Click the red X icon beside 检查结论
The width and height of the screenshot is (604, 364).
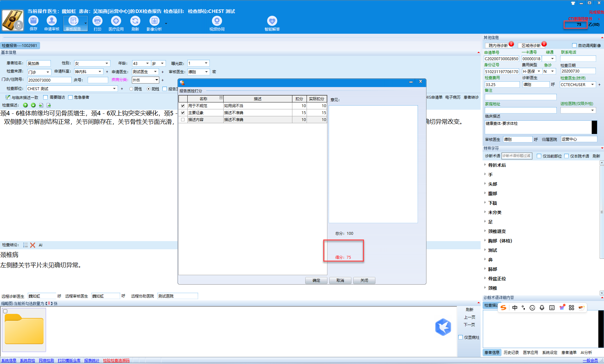tap(32, 245)
